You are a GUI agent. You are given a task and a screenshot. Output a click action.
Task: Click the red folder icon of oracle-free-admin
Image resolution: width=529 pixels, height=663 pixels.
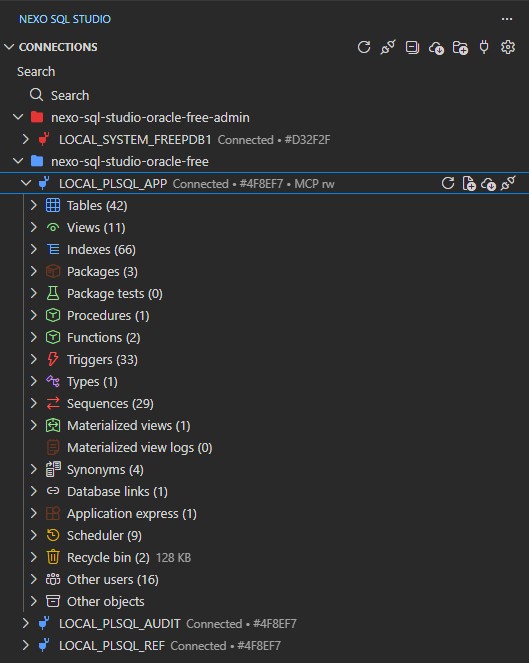[37, 117]
